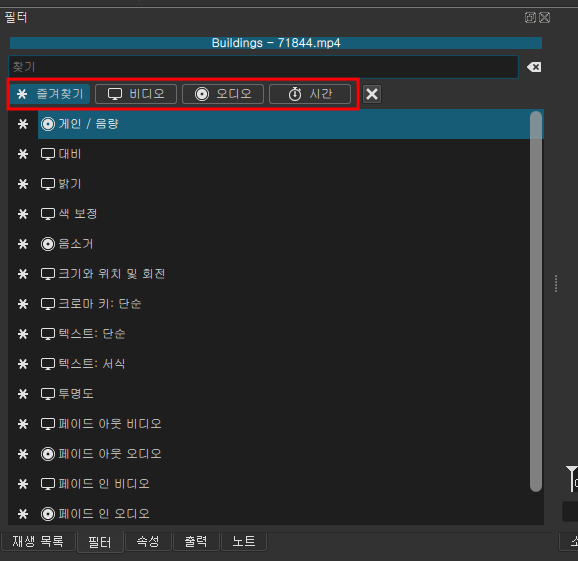Click the panel splitter handle dots
Screen dimensions: 578x561
coord(556,283)
